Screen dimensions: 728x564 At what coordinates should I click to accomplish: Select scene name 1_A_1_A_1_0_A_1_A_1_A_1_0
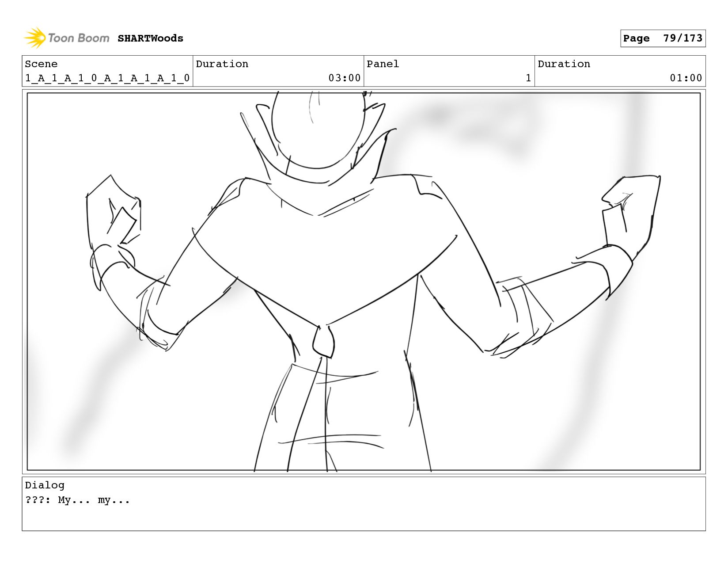[x=107, y=78]
